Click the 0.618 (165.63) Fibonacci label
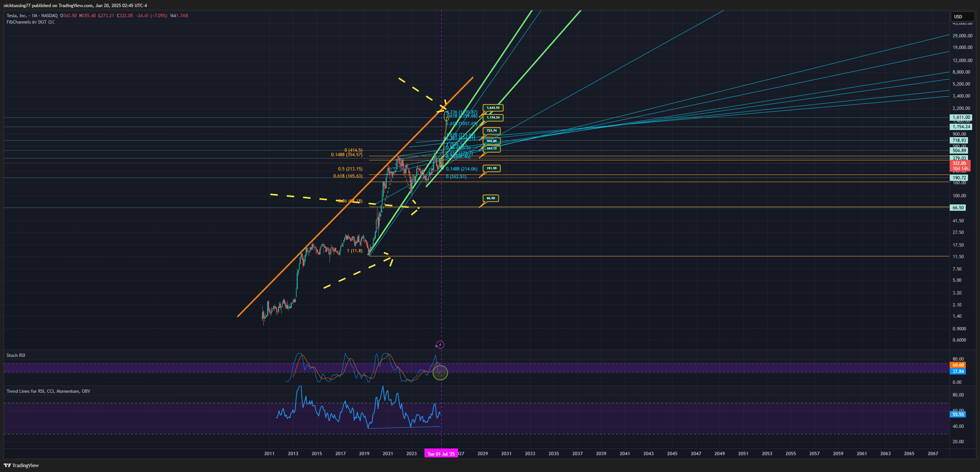Viewport: 980px width, 472px height. tap(348, 176)
